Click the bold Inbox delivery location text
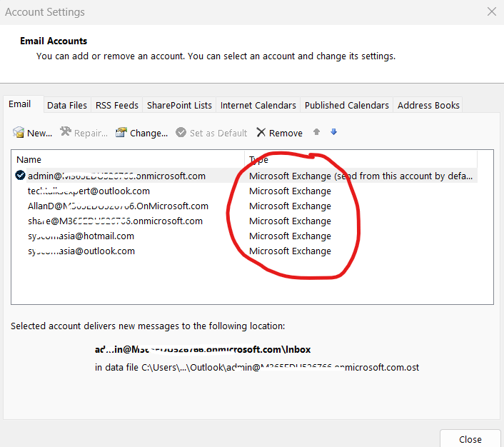The image size is (504, 447). pos(203,350)
